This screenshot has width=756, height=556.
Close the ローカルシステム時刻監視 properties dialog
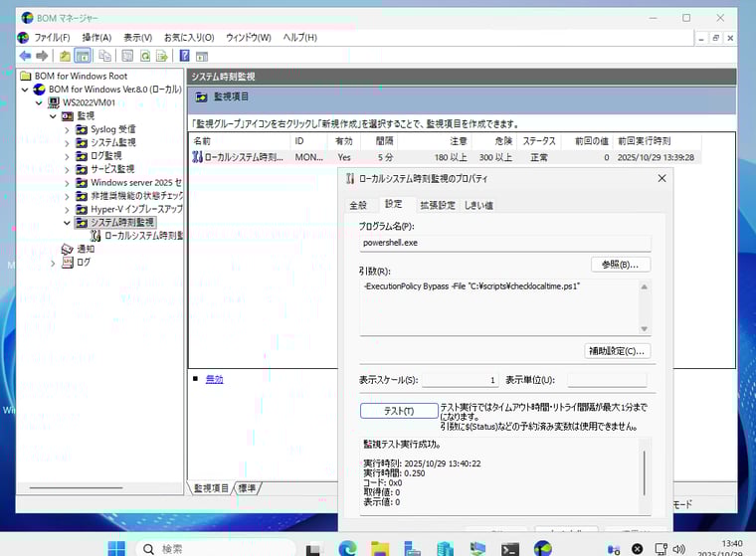coord(661,178)
